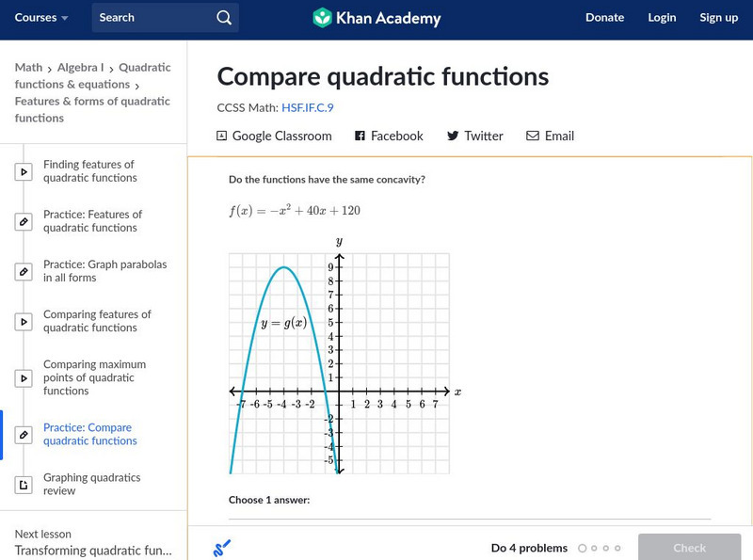
Task: Open Practice: Graph parabolas in all forms
Action: point(104,271)
